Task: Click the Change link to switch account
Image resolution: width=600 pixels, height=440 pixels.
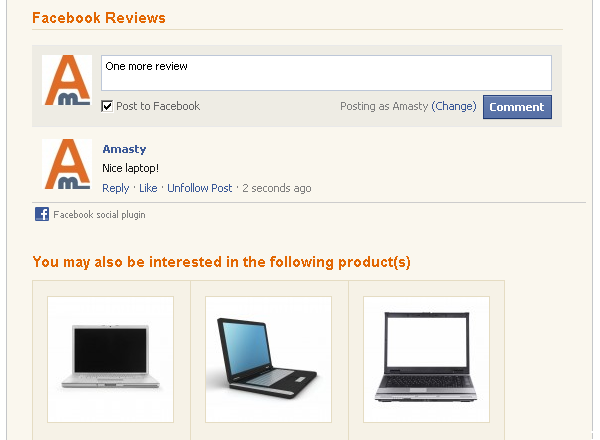Action: click(454, 106)
